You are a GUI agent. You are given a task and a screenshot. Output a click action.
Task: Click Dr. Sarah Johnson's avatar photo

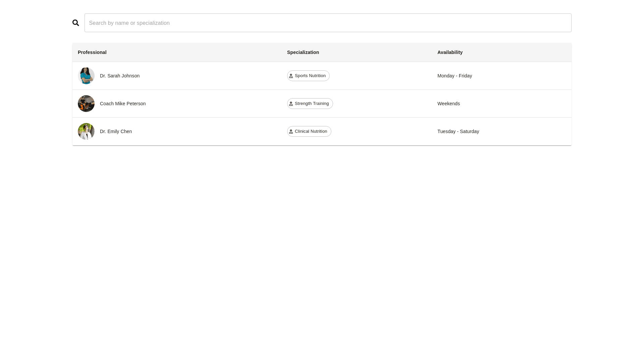pyautogui.click(x=86, y=76)
